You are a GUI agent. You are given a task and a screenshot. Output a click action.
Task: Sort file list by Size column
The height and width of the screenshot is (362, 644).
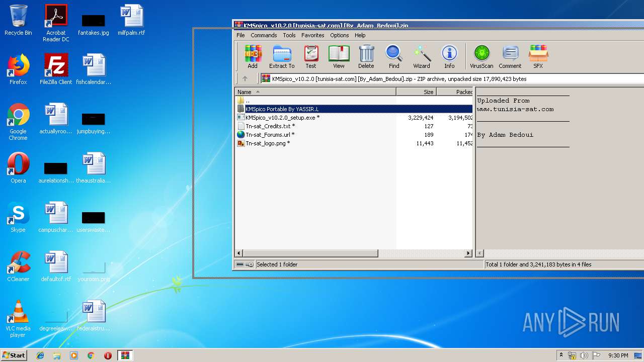point(416,92)
